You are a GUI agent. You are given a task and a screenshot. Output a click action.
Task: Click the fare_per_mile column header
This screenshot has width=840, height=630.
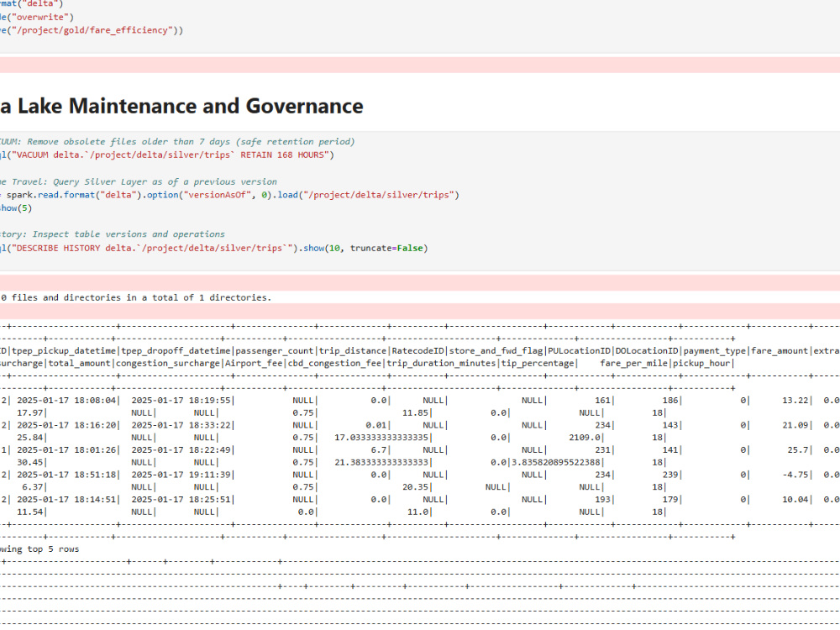[634, 363]
